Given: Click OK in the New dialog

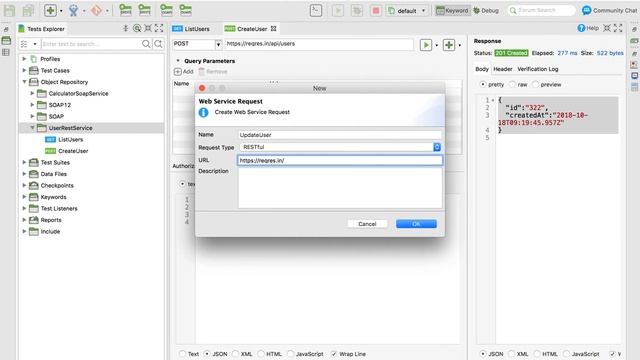Looking at the screenshot, I should (x=416, y=224).
